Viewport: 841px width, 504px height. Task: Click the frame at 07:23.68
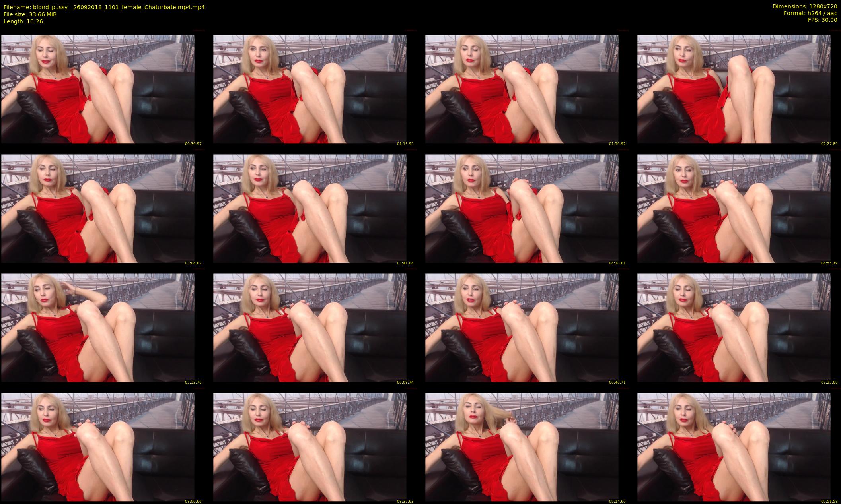(x=734, y=328)
